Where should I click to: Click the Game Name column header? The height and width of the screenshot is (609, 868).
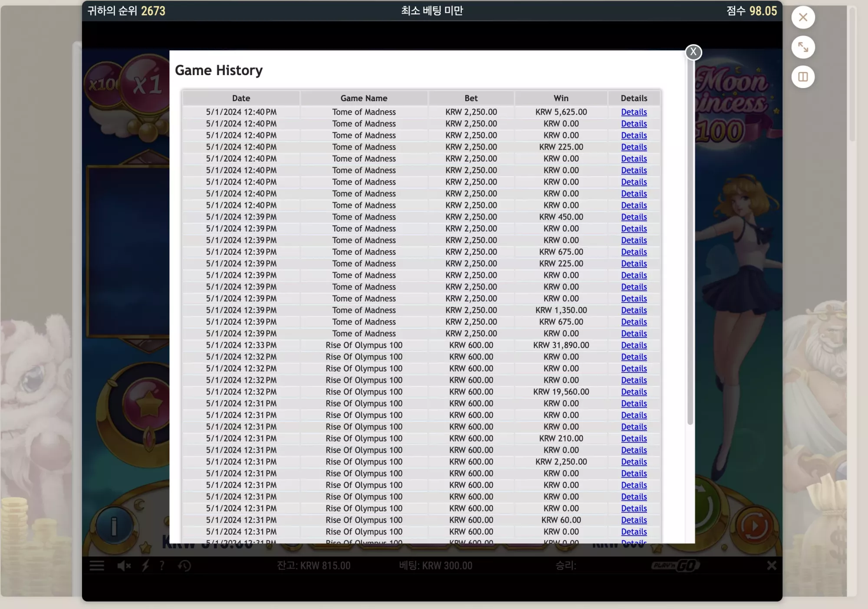364,98
